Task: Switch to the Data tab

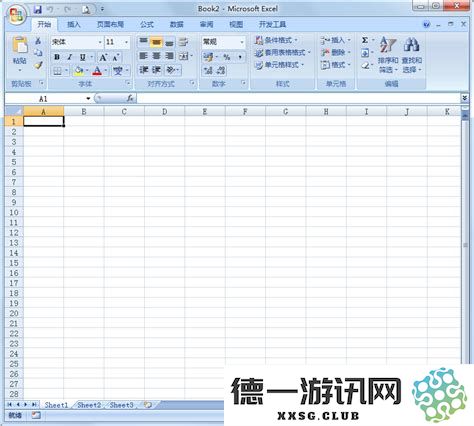Action: 177,24
